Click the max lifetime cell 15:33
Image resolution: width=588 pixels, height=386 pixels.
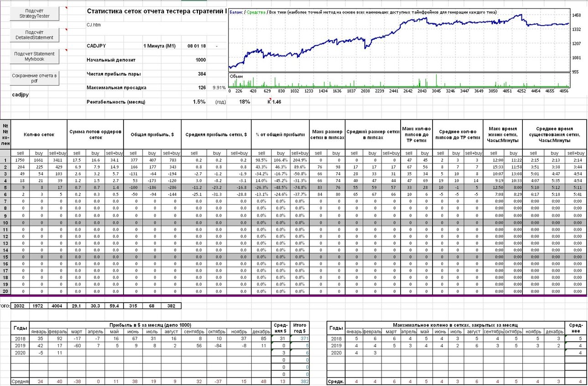(493, 167)
